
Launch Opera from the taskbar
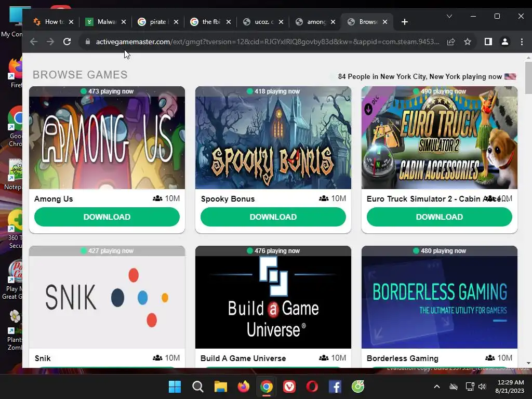(312, 387)
